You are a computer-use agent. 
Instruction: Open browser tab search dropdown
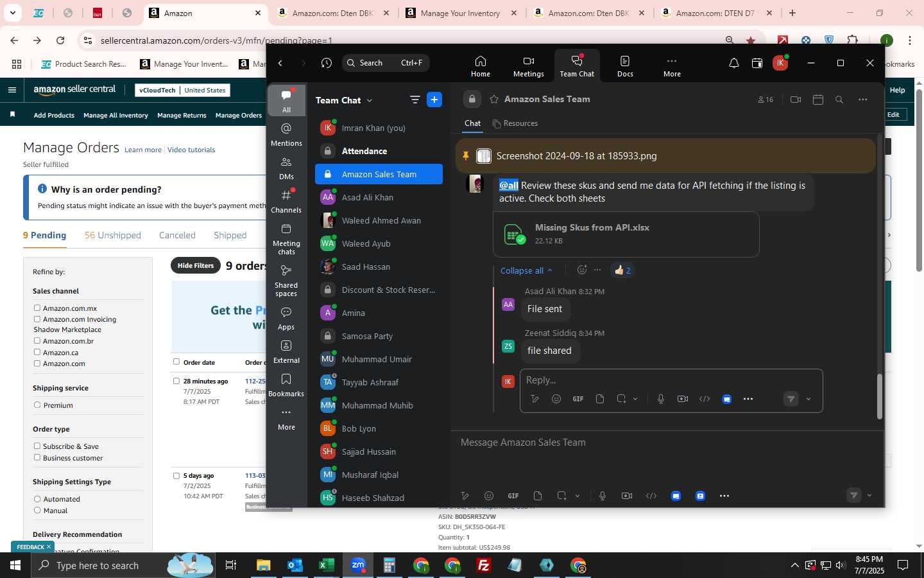pos(12,13)
